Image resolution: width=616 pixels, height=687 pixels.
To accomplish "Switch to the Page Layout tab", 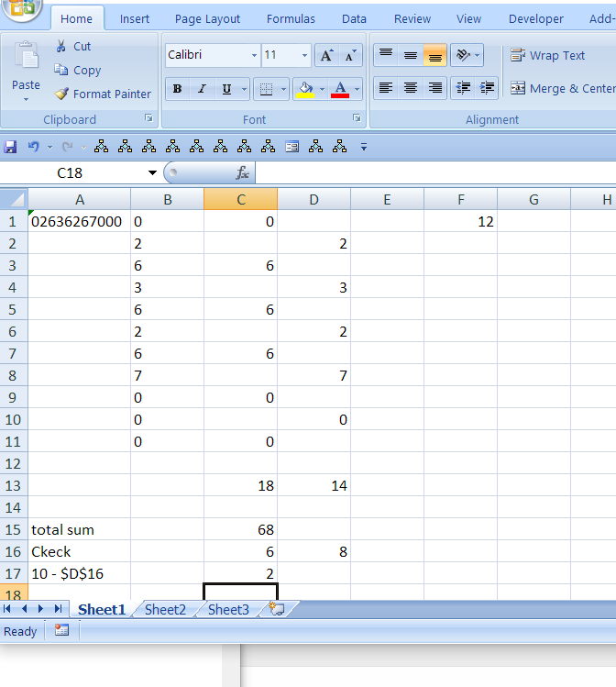I will (207, 19).
